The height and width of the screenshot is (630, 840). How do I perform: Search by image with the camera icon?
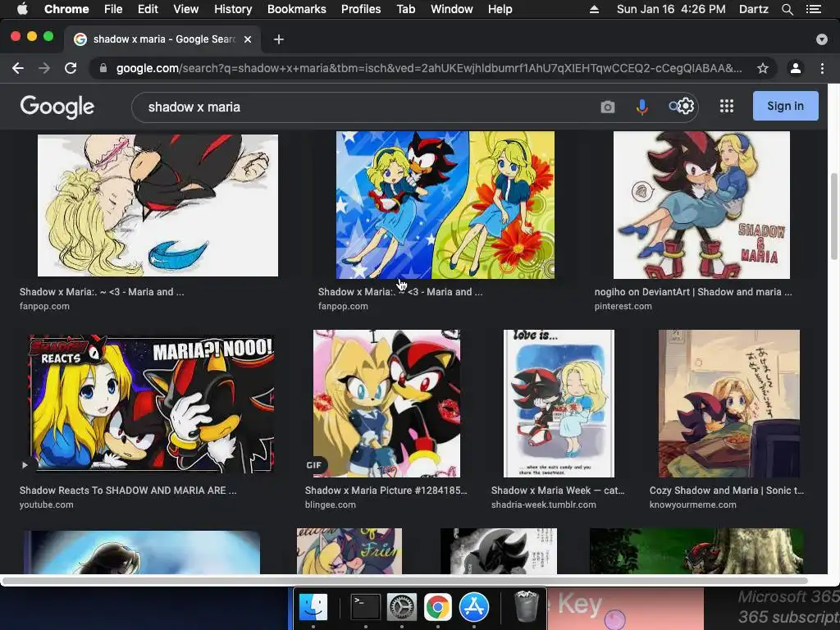(x=608, y=107)
